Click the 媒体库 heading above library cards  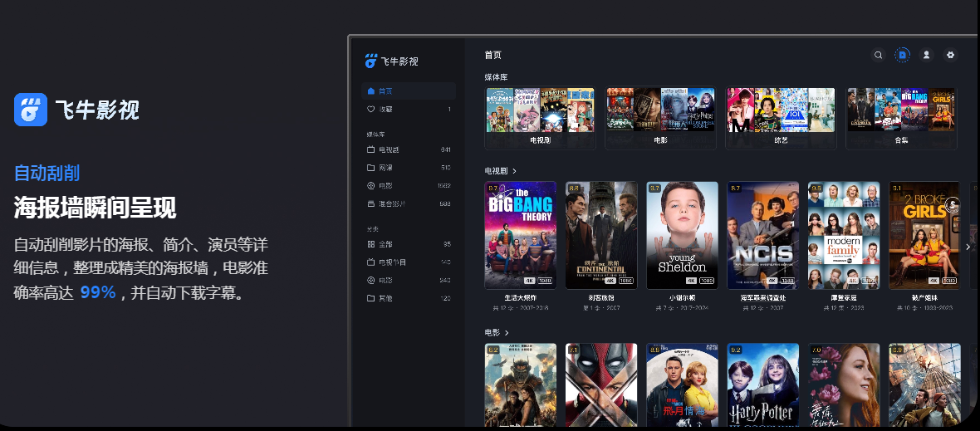point(497,77)
